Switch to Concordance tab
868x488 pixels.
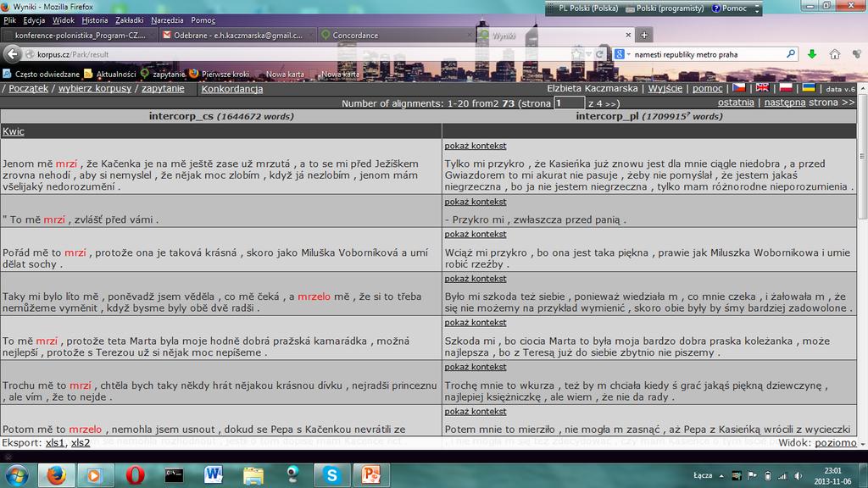(397, 35)
